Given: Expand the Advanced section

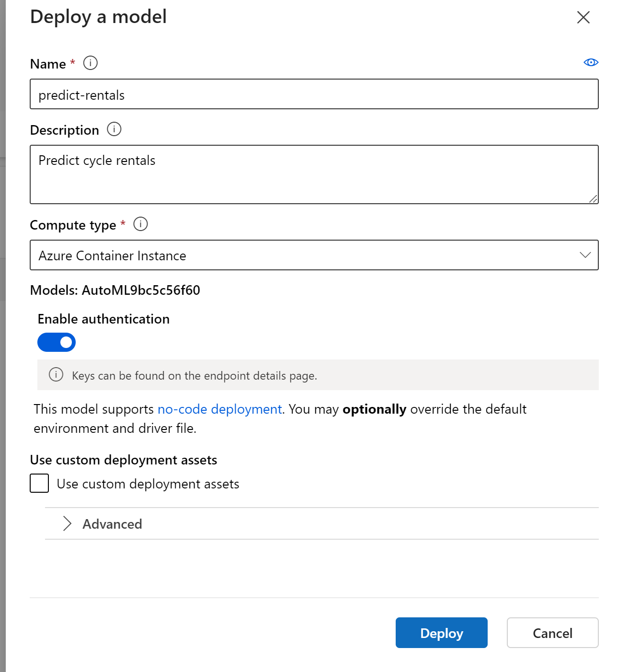Looking at the screenshot, I should pyautogui.click(x=112, y=524).
